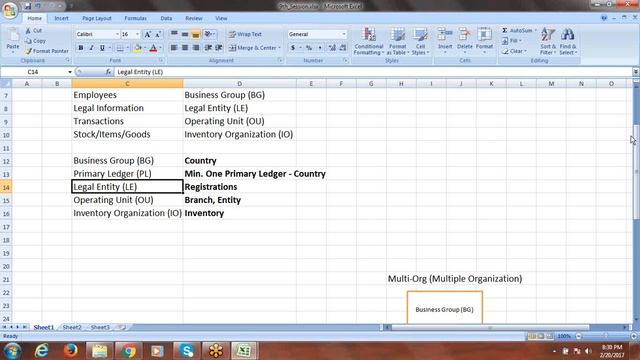Screen dimensions: 640x360
Task: Open the font size 16 dropdown
Action: click(138, 34)
